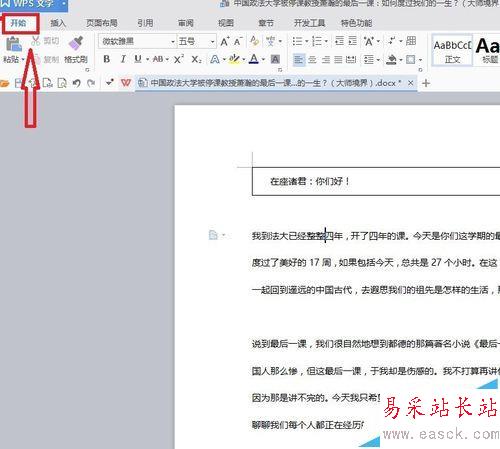Image resolution: width=500 pixels, height=449 pixels.
Task: Open the font size dropdown showing 五号
Action: (x=212, y=42)
